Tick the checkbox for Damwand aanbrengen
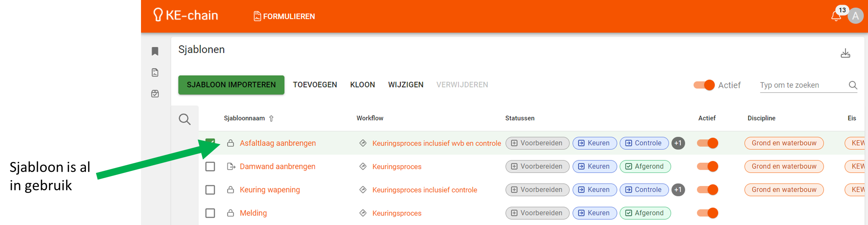Viewport: 868px width, 225px height. tap(210, 166)
